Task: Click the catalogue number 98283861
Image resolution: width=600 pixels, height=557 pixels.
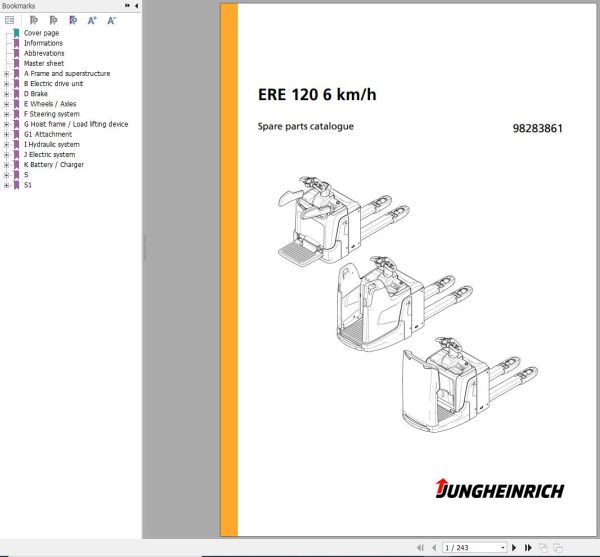Action: tap(538, 128)
